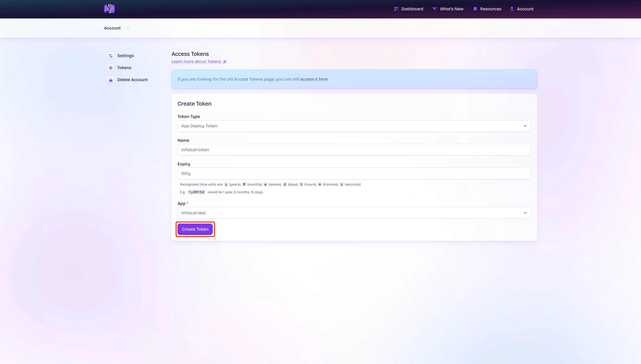This screenshot has height=364, width=641.
Task: Click the Expiry field label
Action: [x=184, y=164]
